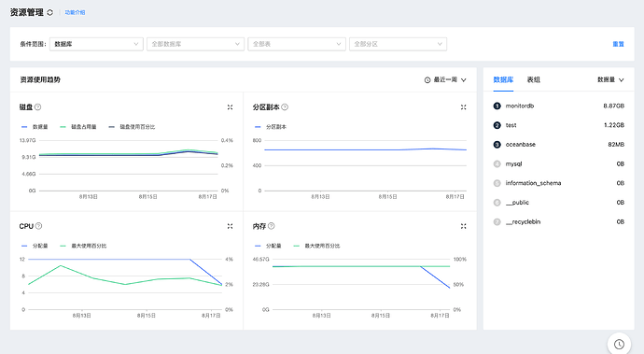Expand the 内存 chart to fullscreen
Viewport: 644px width, 354px height.
[x=463, y=226]
